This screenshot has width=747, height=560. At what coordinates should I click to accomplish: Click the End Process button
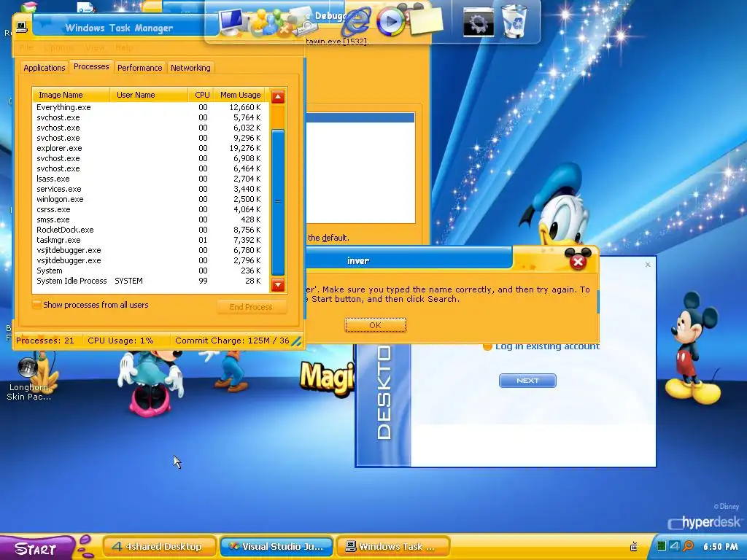(252, 307)
